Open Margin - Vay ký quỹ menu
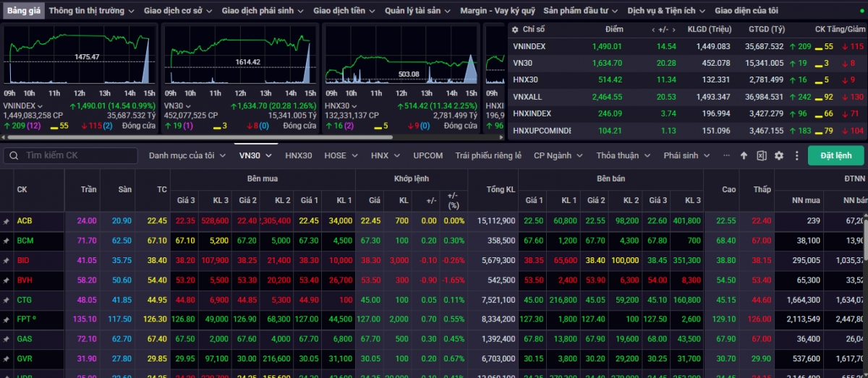Screen dimensions: 868x378 coord(498,11)
